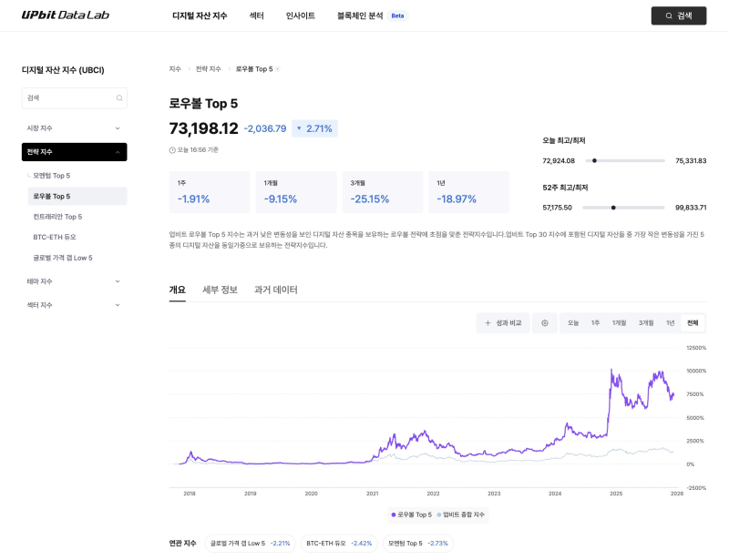729x560 pixels.
Task: Click the magnifier icon in sidebar search box
Action: (x=119, y=98)
